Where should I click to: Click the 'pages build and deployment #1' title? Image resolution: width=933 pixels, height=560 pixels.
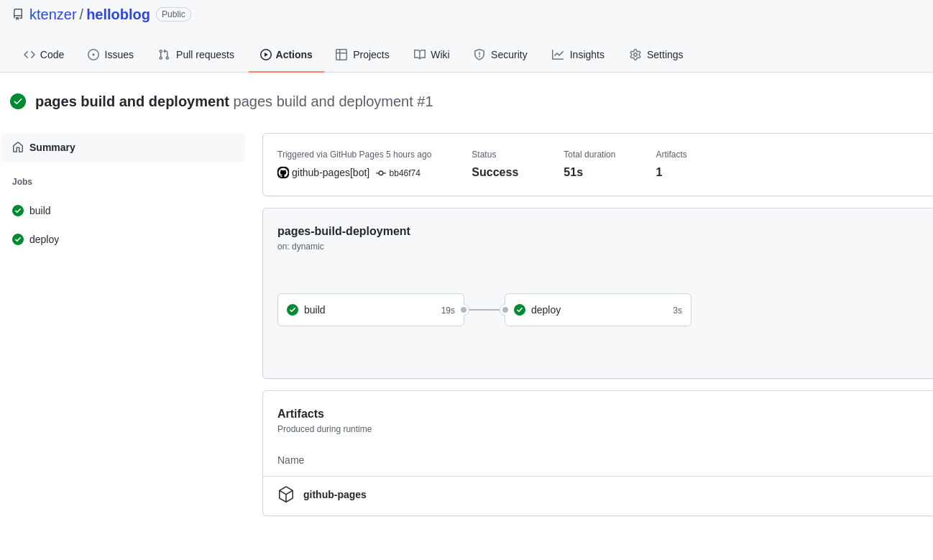tap(333, 101)
